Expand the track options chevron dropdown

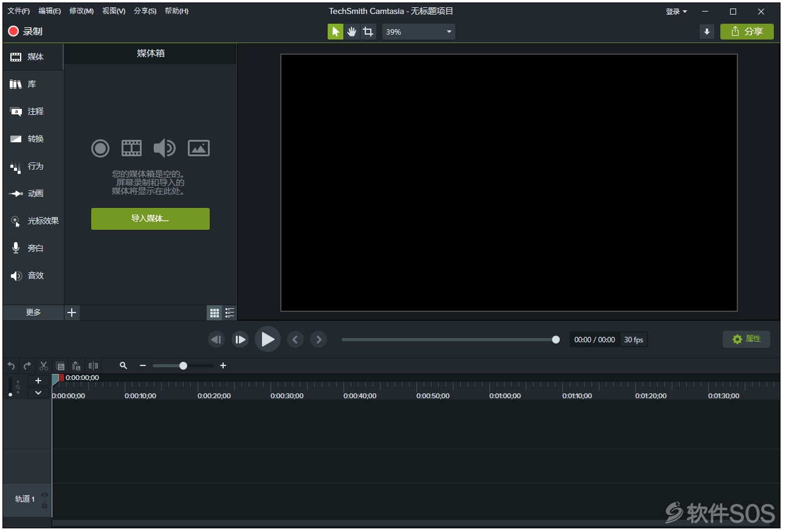click(x=38, y=393)
